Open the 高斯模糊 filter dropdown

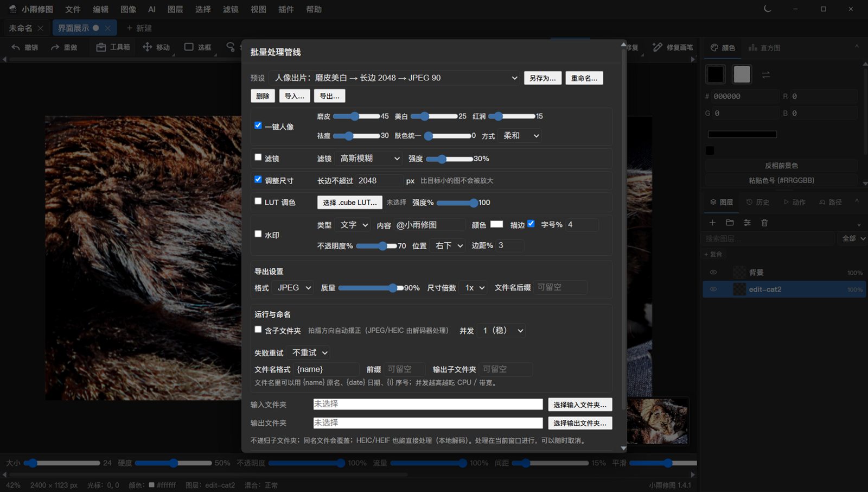(368, 159)
